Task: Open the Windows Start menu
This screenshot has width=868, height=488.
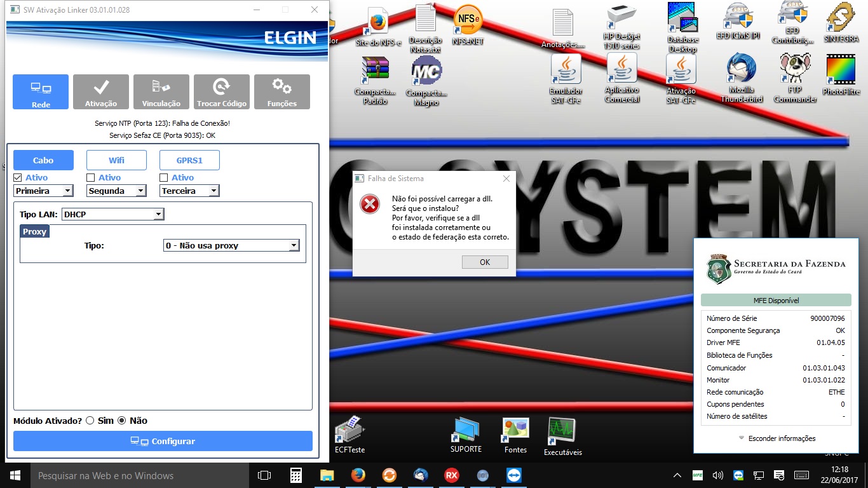Action: point(15,475)
